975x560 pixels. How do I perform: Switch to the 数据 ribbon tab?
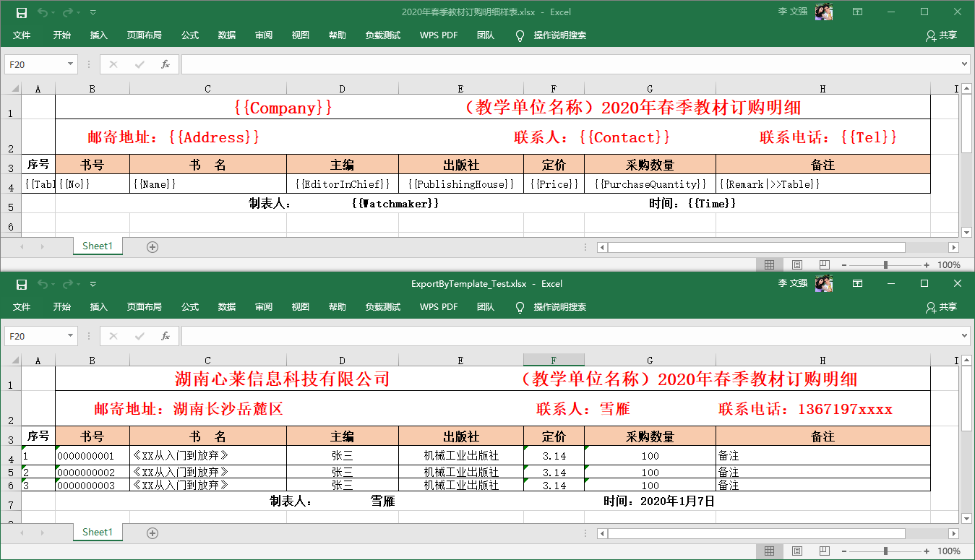(226, 35)
